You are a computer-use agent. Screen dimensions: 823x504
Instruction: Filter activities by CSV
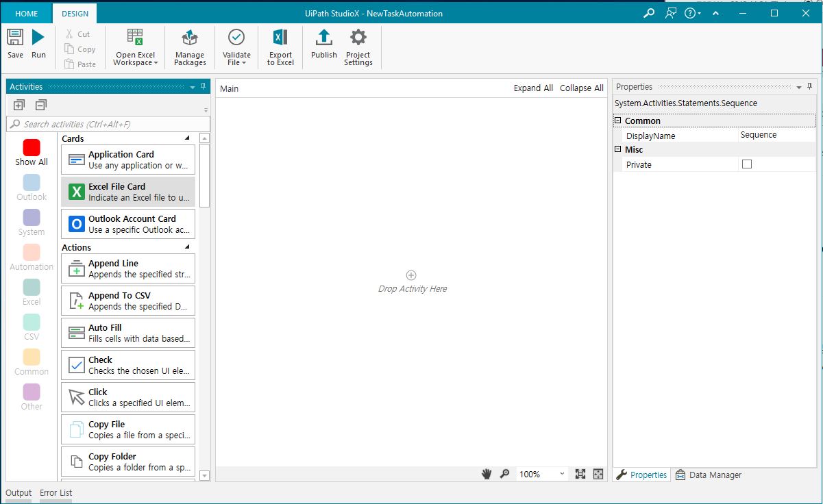point(32,327)
